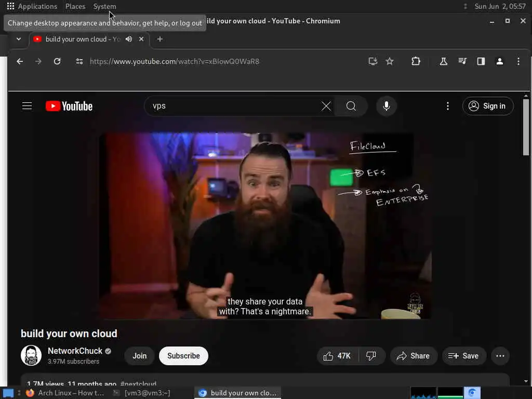
Task: Click the scrollbar down arrow
Action: point(526,381)
